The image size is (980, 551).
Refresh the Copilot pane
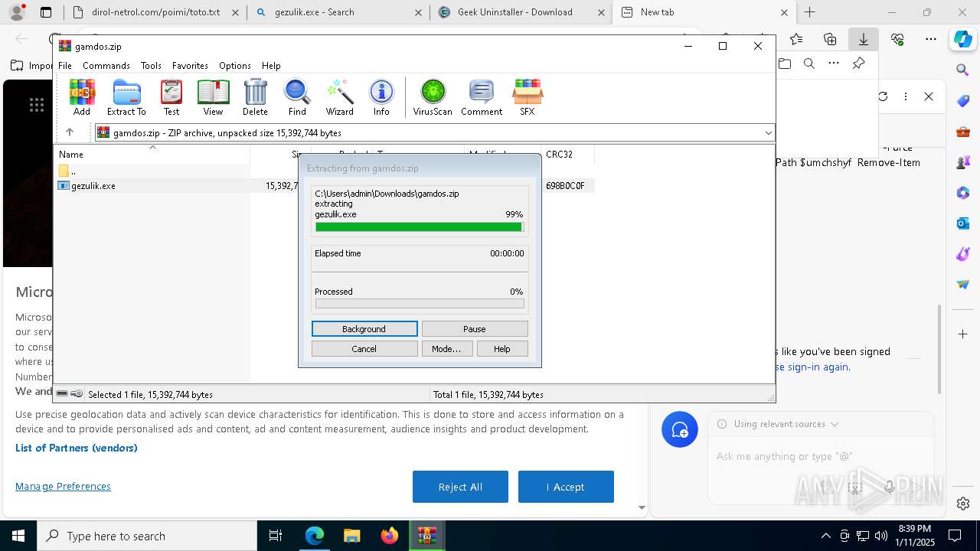click(883, 96)
